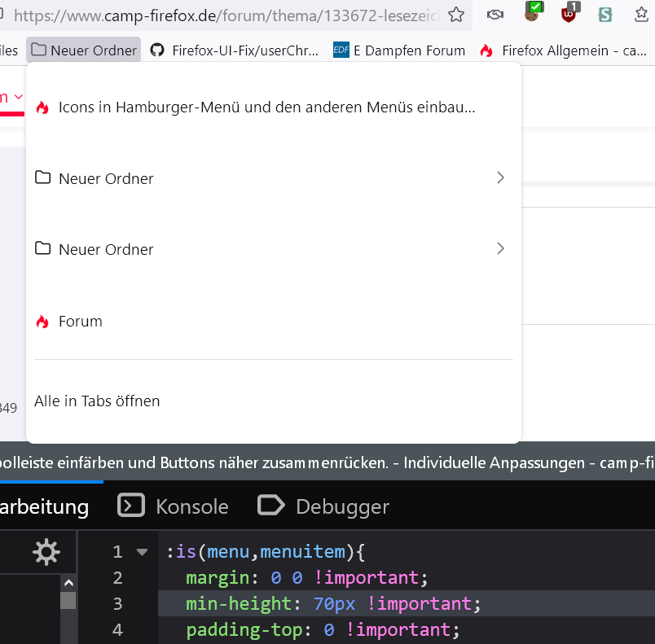This screenshot has width=655, height=644.
Task: Collapse the code fold arrow on line 1
Action: pos(143,552)
